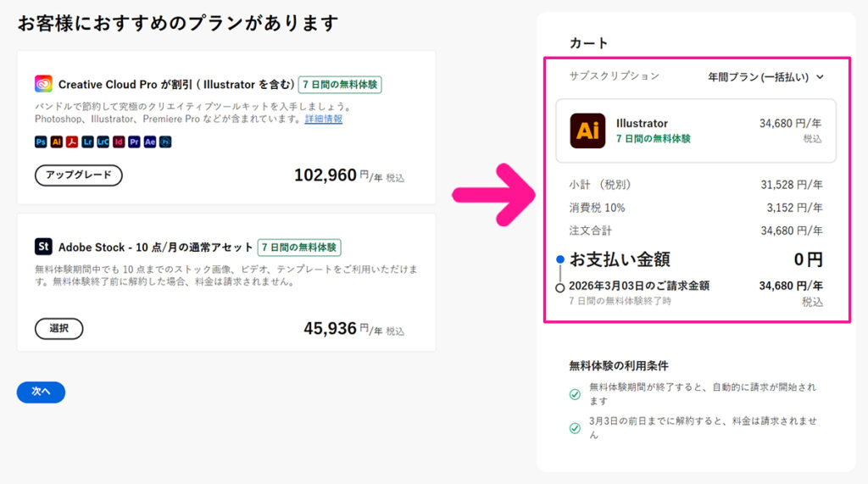Click the 2026年3月03日のご請求金額 text

(639, 286)
